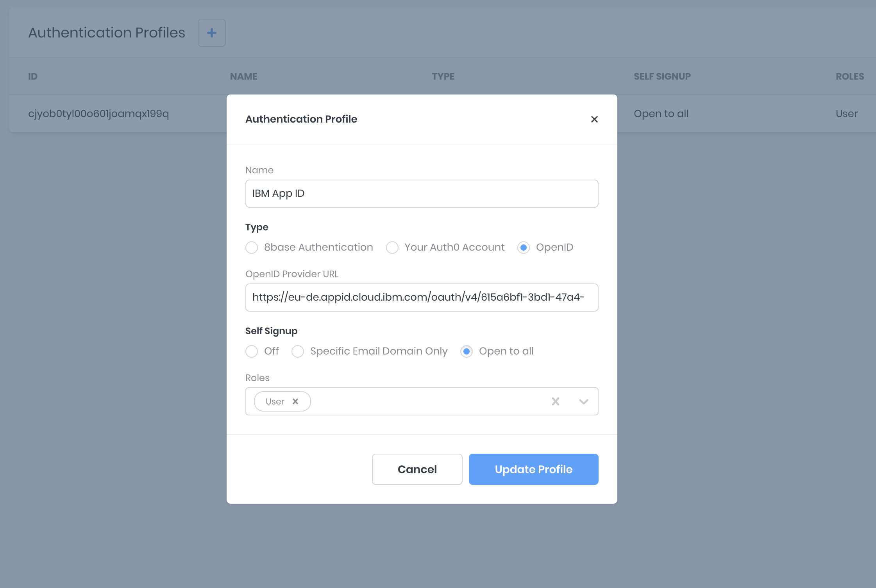
Task: Click the plus icon to add authentication profile
Action: [x=211, y=33]
